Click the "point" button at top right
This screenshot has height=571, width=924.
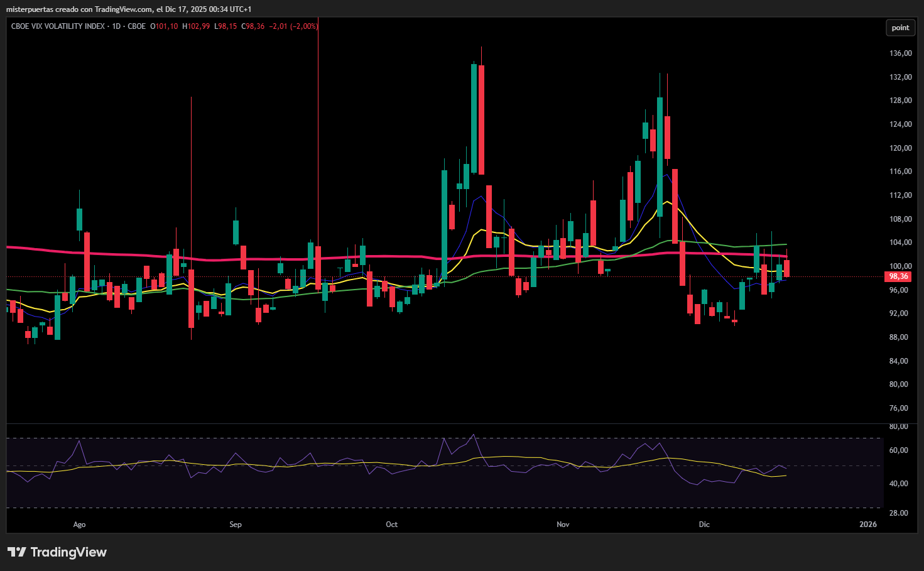pos(900,28)
